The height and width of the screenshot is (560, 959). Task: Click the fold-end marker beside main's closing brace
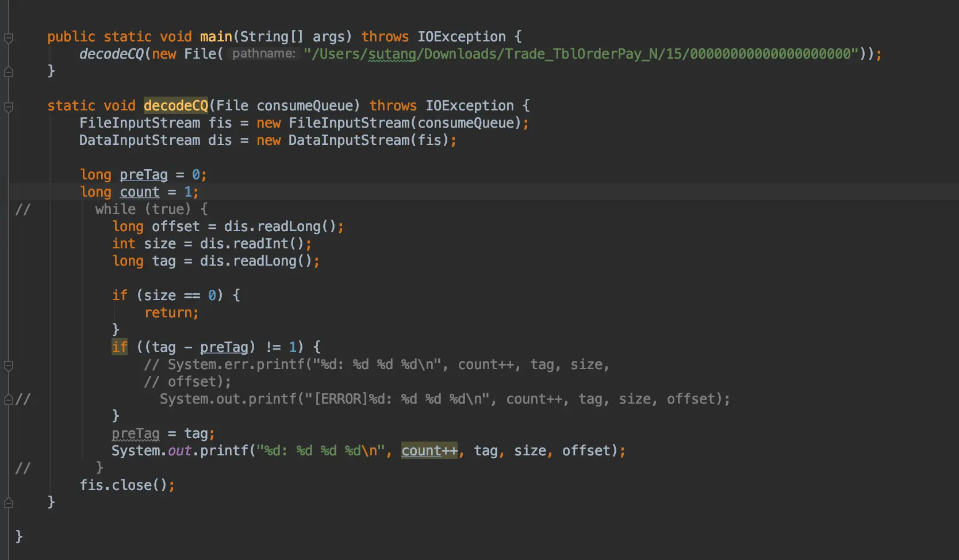tap(9, 72)
